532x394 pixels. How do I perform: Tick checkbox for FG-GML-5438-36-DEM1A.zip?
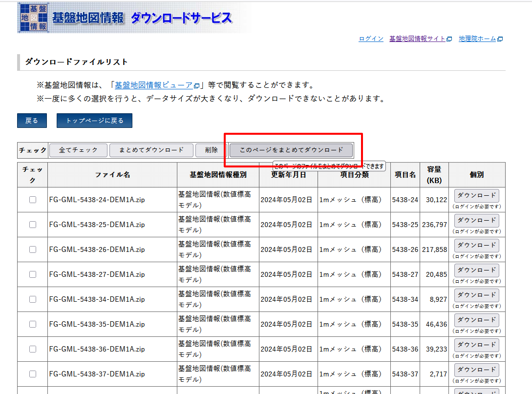click(x=33, y=349)
